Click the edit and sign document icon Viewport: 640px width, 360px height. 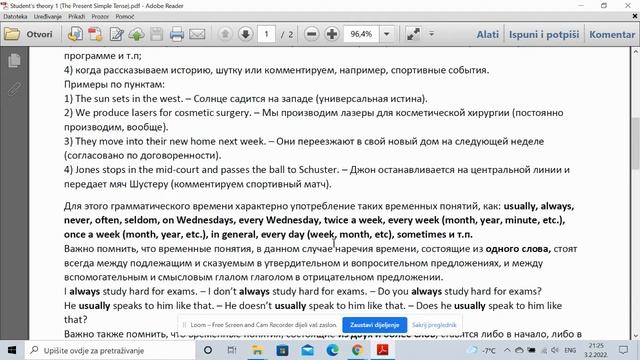(116, 34)
